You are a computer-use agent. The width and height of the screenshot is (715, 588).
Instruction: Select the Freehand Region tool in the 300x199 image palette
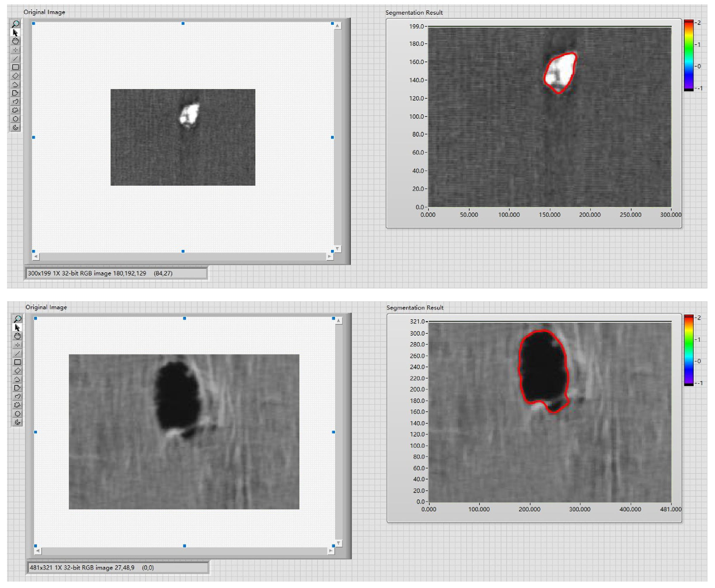point(15,110)
